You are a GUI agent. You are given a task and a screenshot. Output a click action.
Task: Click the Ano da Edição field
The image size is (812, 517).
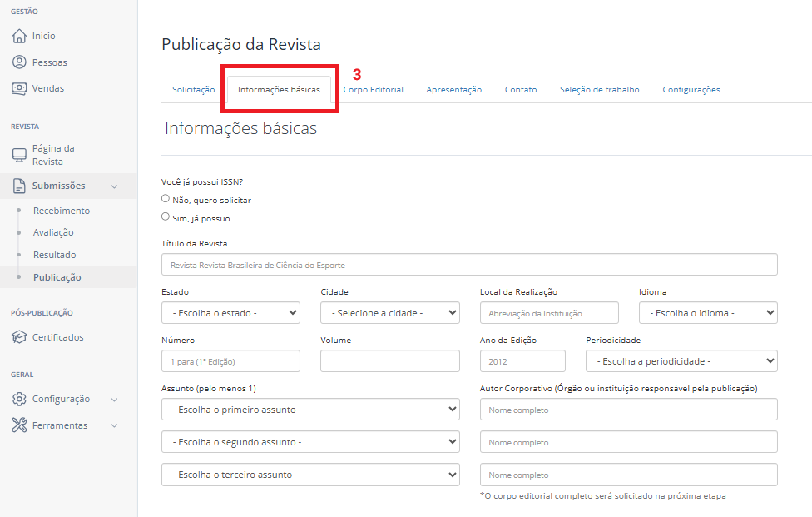(522, 361)
